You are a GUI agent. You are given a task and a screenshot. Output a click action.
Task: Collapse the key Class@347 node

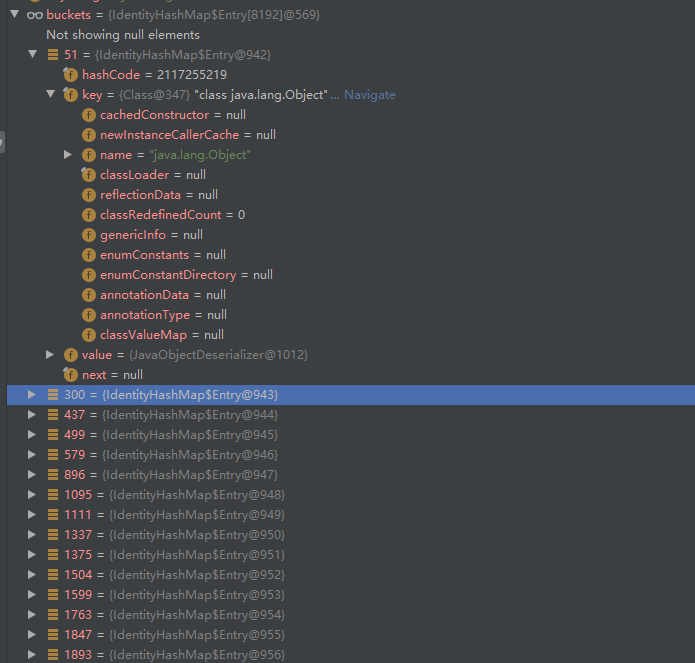click(51, 94)
